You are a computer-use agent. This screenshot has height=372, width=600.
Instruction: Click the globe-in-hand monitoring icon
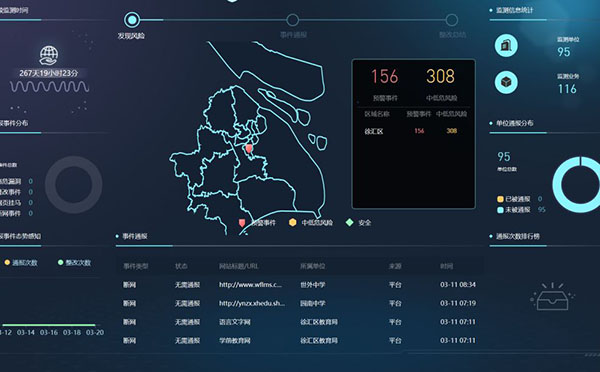tap(49, 55)
